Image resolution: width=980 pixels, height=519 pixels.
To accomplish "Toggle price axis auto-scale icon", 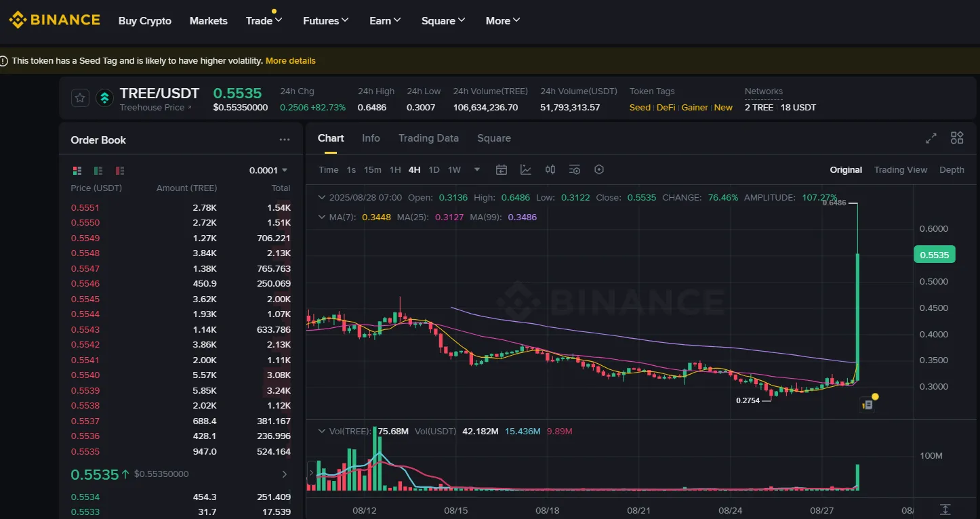I will pyautogui.click(x=945, y=510).
